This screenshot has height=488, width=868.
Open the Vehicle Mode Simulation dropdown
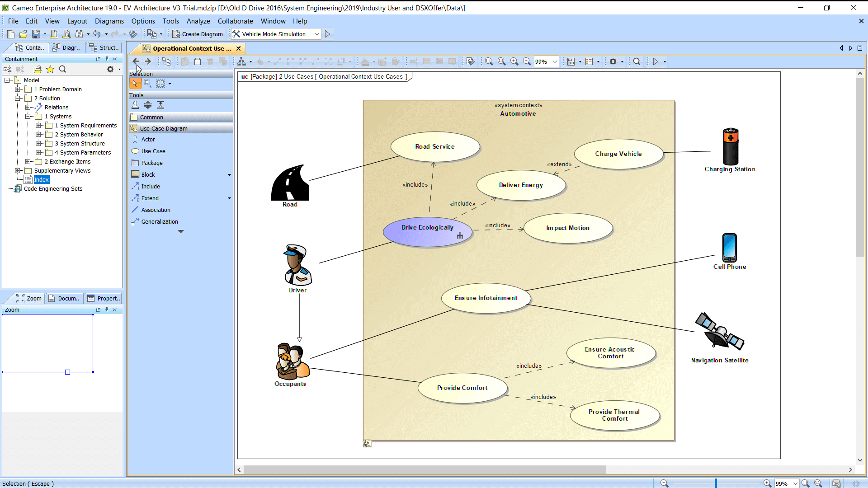point(317,34)
